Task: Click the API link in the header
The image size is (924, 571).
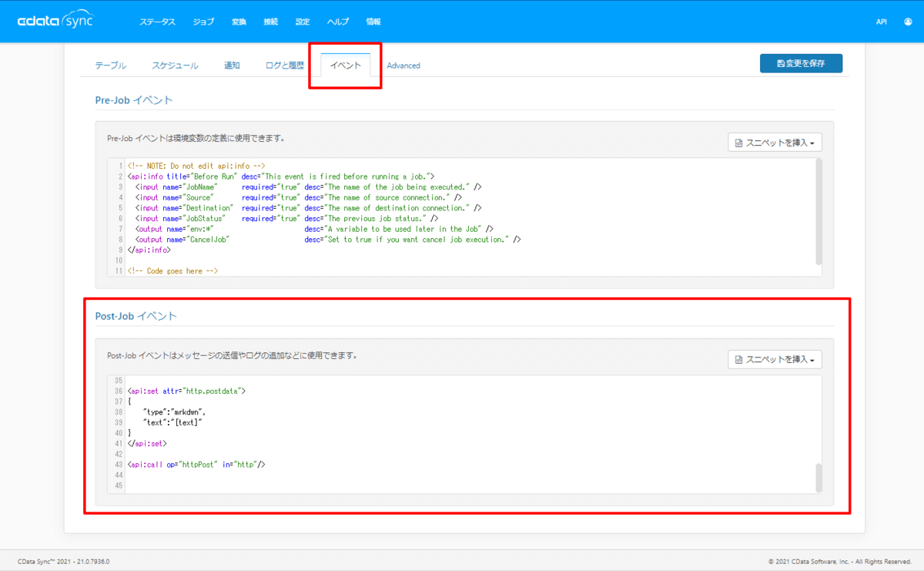Action: click(x=882, y=22)
